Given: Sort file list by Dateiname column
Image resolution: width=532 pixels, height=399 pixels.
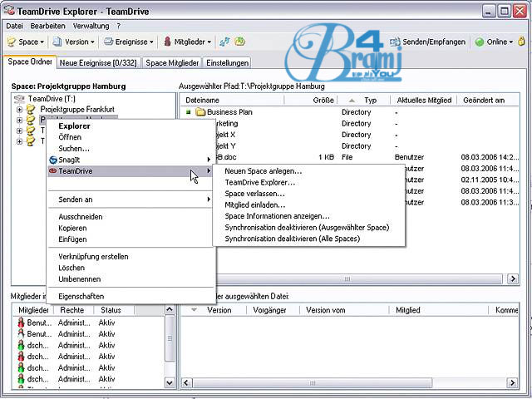Looking at the screenshot, I should point(233,100).
